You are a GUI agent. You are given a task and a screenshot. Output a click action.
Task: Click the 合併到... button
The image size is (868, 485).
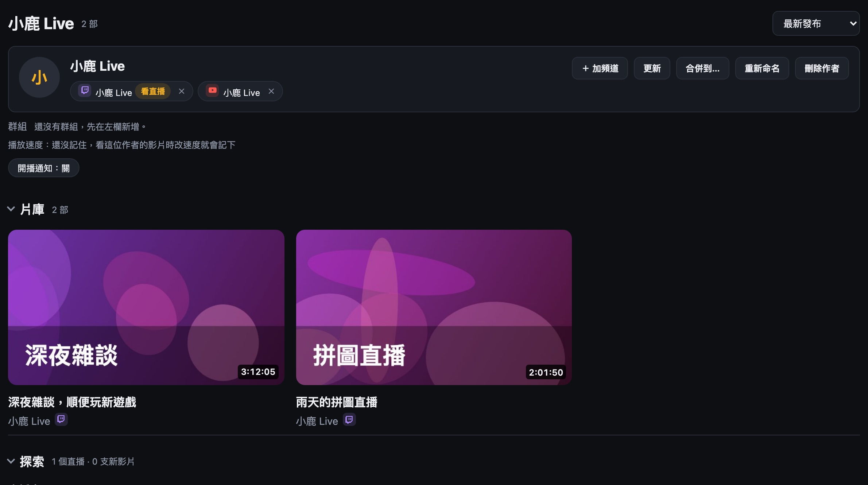click(703, 68)
